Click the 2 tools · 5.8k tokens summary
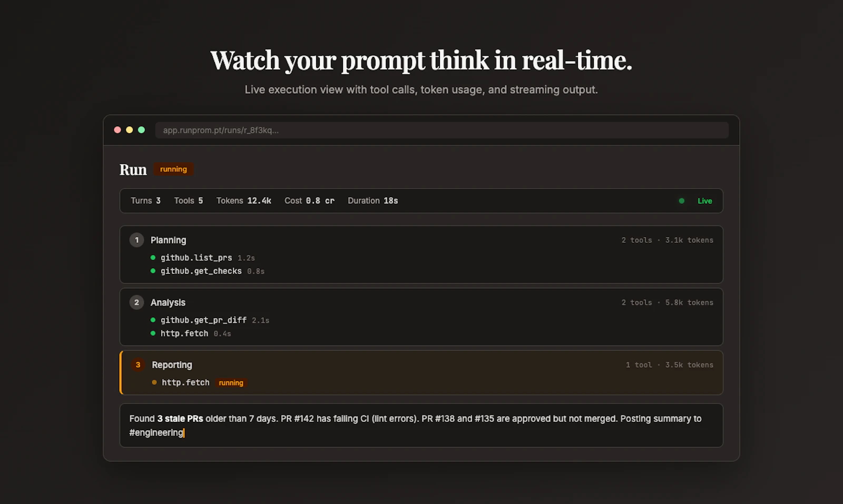 [x=667, y=302]
